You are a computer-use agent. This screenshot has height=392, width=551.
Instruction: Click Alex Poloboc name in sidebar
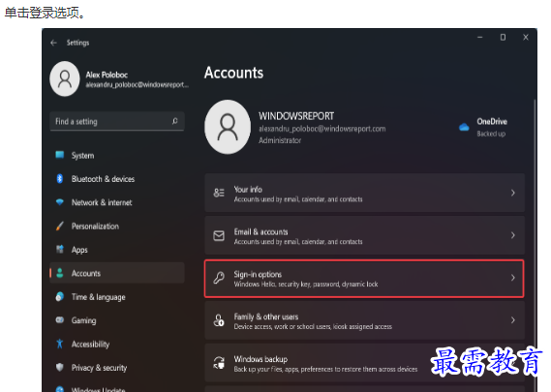[107, 75]
